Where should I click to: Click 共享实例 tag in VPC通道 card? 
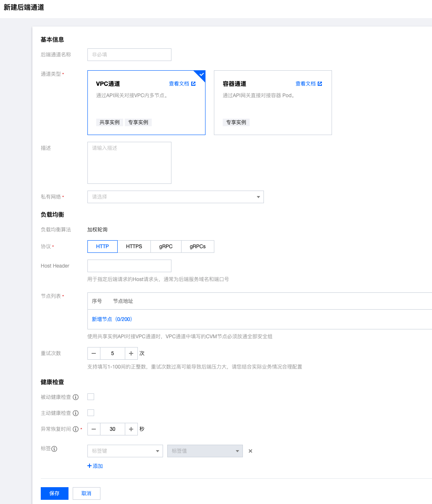(110, 122)
